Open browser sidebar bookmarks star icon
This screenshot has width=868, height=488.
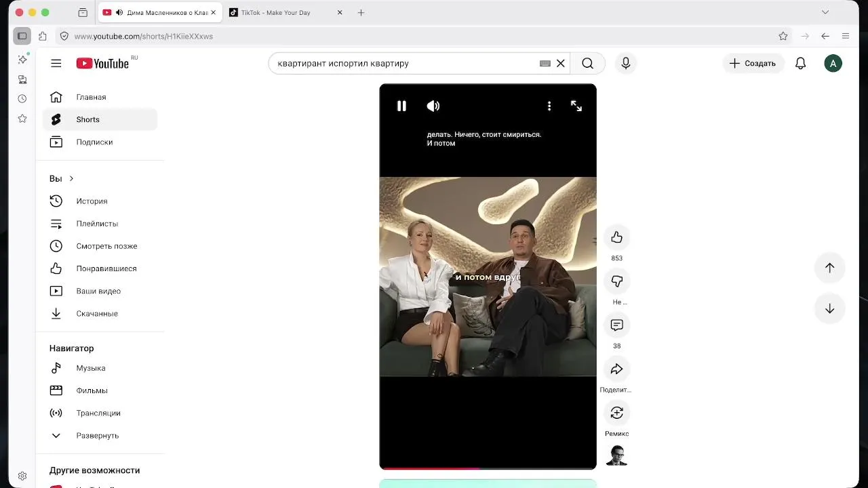point(22,119)
